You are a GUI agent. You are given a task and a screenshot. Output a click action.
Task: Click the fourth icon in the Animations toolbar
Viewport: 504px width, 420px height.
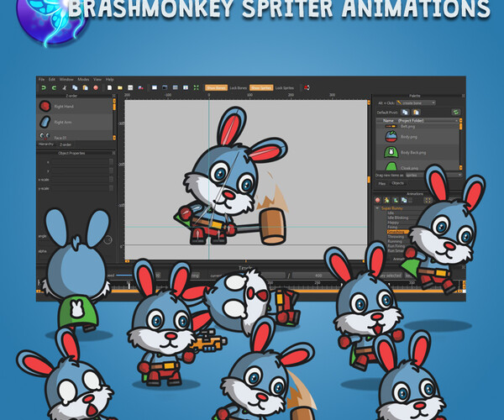404,200
